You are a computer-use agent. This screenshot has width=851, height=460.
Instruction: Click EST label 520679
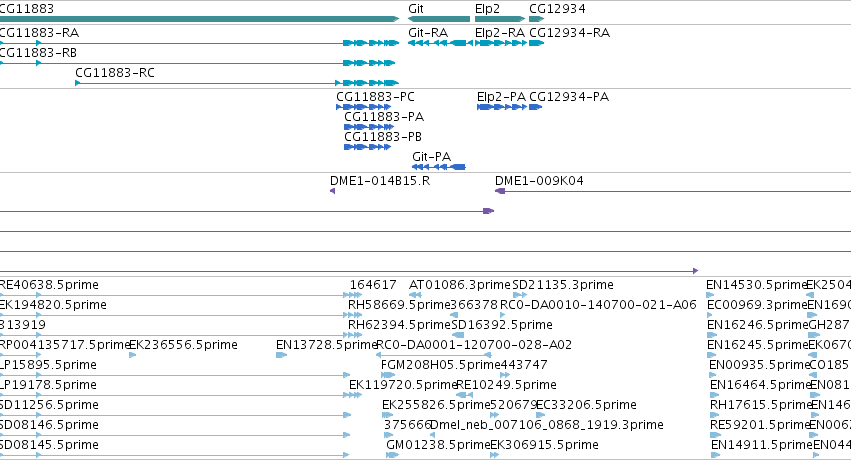pyautogui.click(x=513, y=405)
